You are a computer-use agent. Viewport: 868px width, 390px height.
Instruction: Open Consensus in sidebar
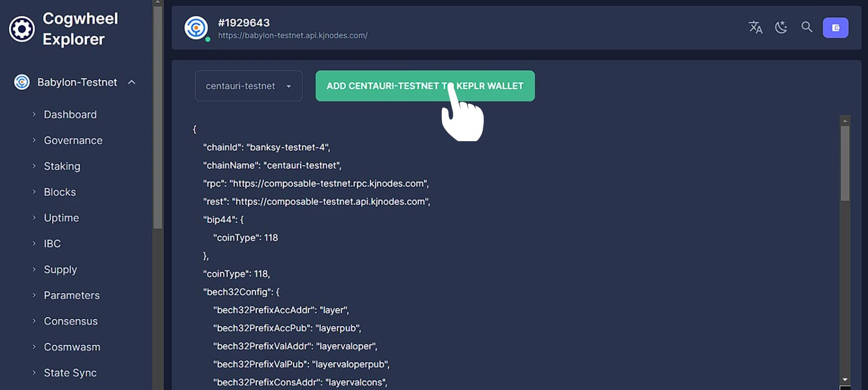click(71, 321)
